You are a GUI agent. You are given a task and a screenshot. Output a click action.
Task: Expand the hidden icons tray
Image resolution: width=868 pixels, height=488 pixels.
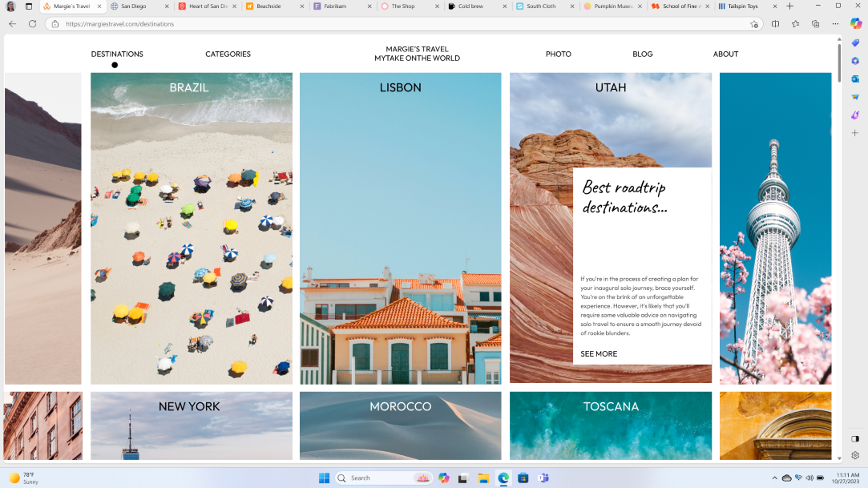point(774,478)
